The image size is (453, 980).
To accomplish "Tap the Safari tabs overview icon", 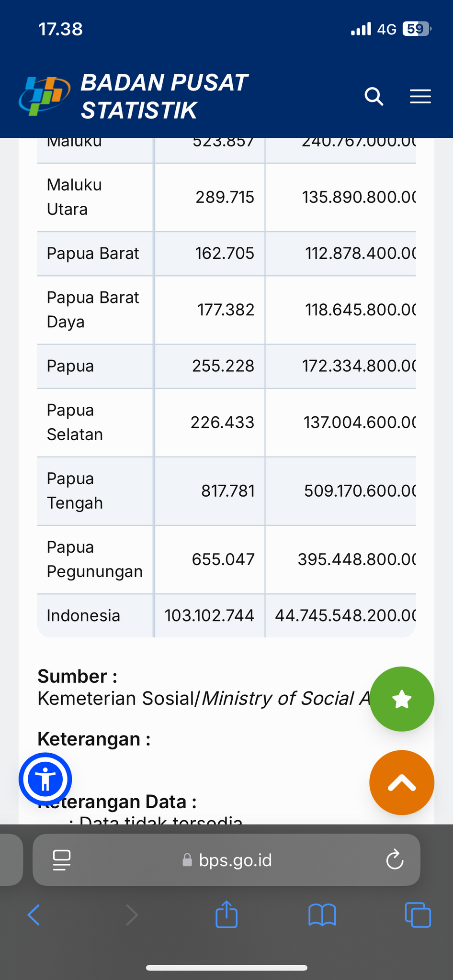I will point(418,914).
